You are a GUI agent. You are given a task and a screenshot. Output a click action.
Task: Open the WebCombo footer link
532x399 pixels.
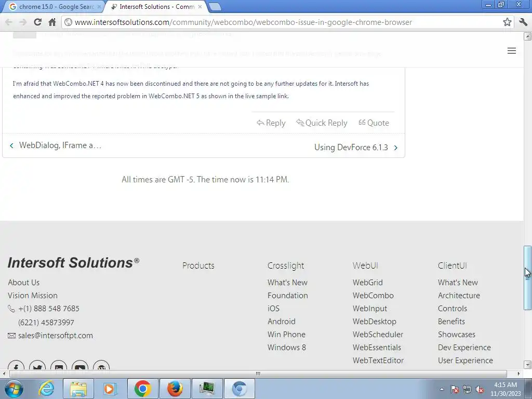(x=373, y=296)
